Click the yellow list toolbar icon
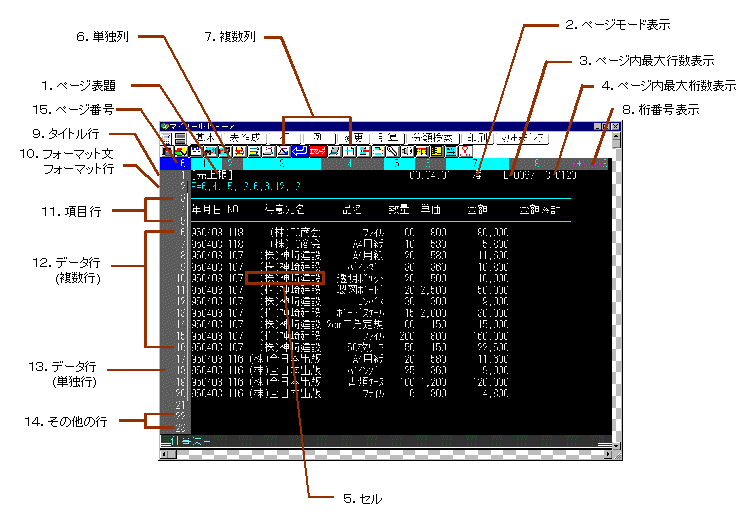The width and height of the screenshot is (752, 520). [436, 151]
